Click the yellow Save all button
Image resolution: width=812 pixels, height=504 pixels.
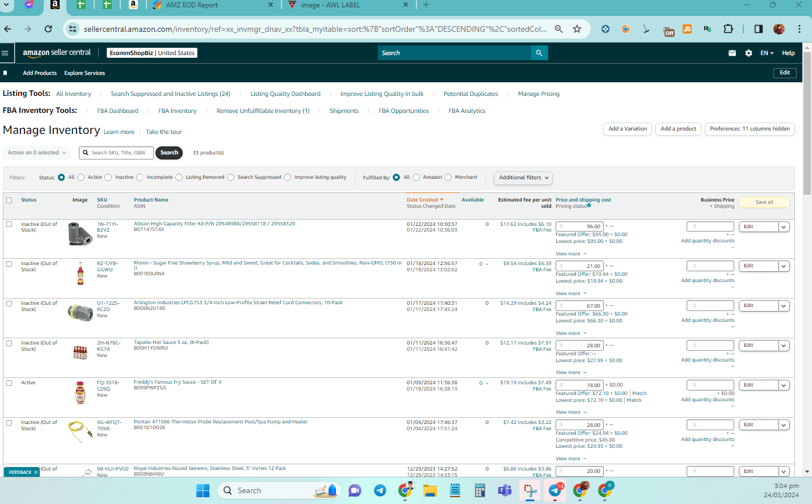[764, 202]
